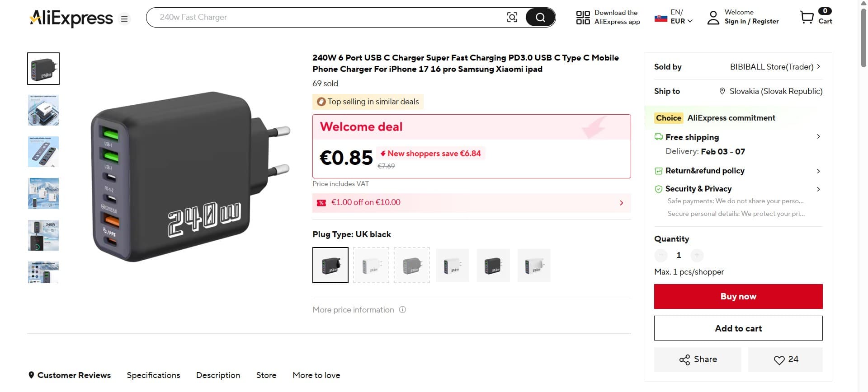Click the black search magnifier button
This screenshot has width=868, height=392.
[540, 18]
